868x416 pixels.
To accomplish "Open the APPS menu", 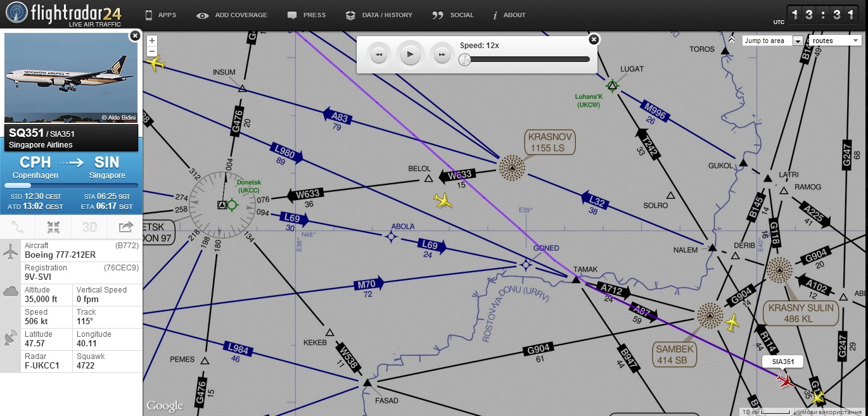I will (x=161, y=15).
